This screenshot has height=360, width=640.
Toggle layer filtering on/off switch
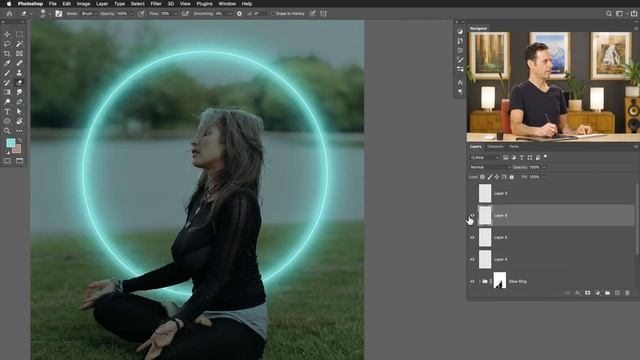[545, 157]
